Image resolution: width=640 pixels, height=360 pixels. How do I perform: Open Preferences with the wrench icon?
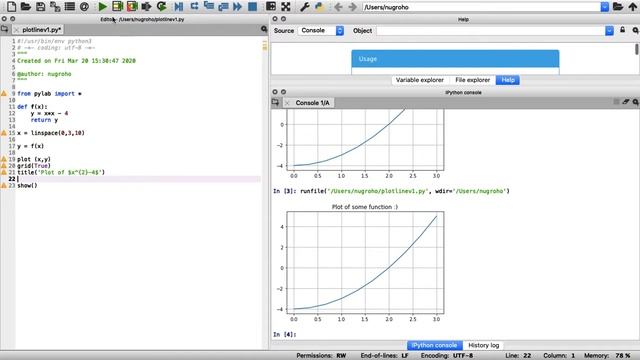click(304, 7)
